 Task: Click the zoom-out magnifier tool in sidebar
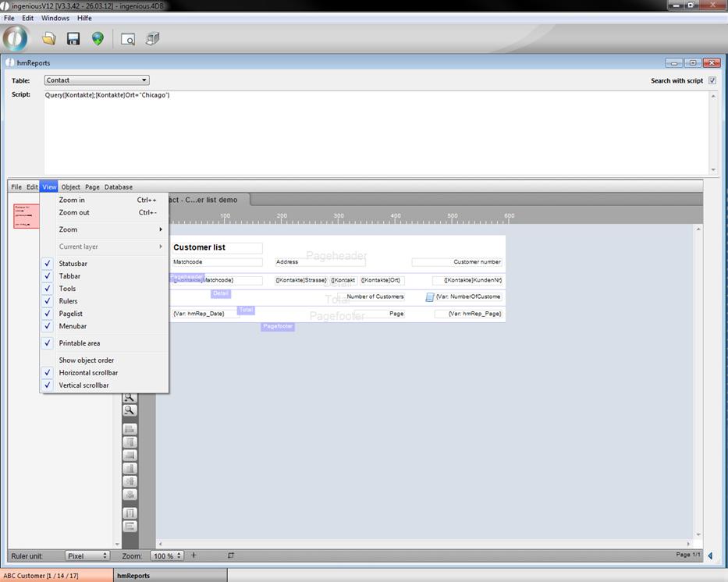tap(130, 410)
